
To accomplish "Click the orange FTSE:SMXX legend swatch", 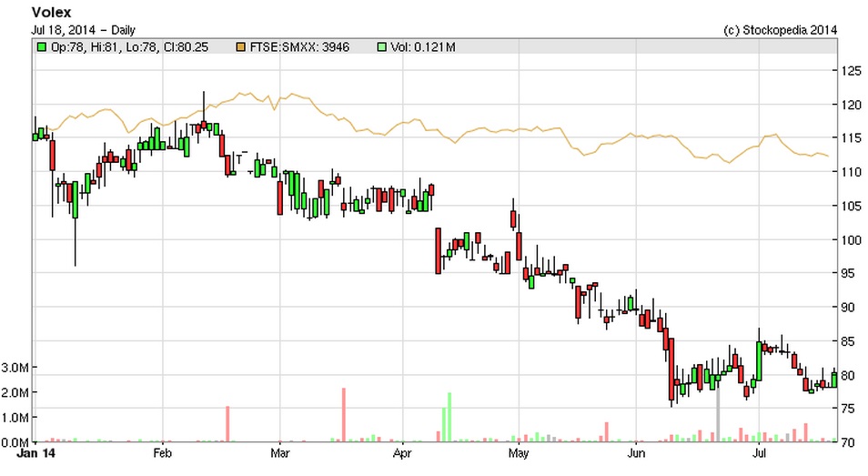I will pyautogui.click(x=241, y=47).
